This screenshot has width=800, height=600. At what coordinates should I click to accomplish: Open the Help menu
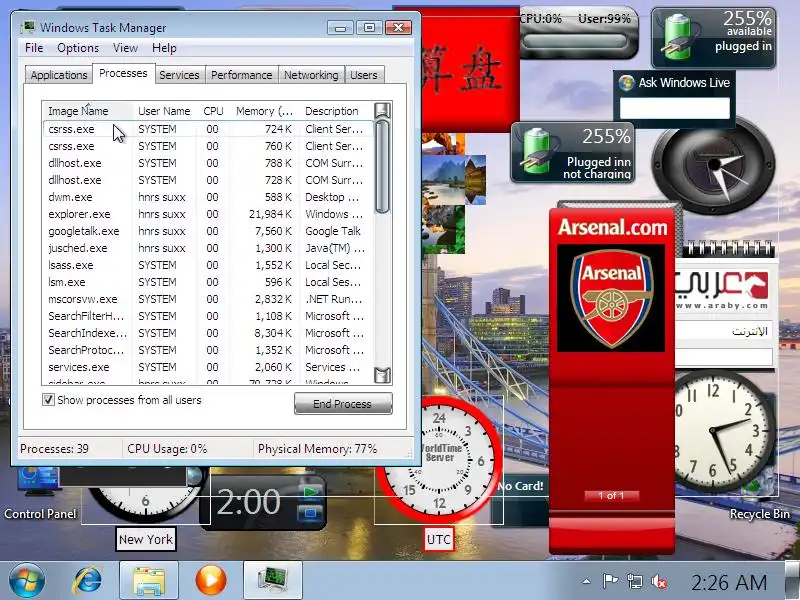(x=164, y=48)
